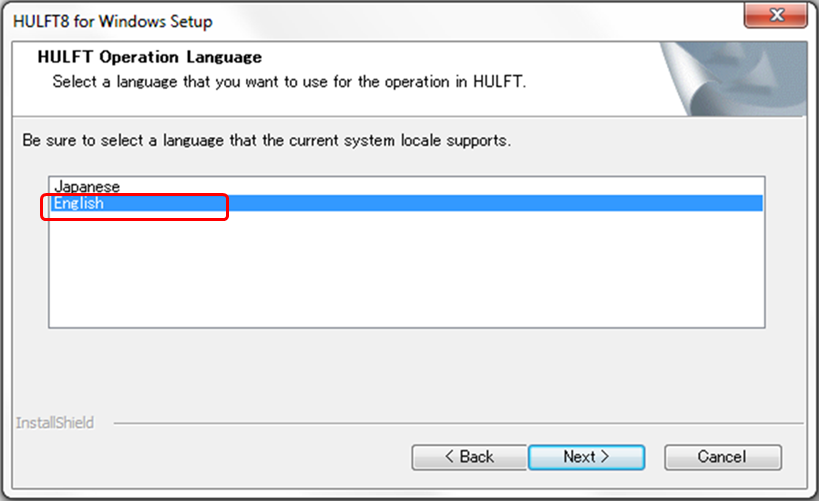820x501 pixels.
Task: Click the gray strip between instruction text and list
Action: 400,160
